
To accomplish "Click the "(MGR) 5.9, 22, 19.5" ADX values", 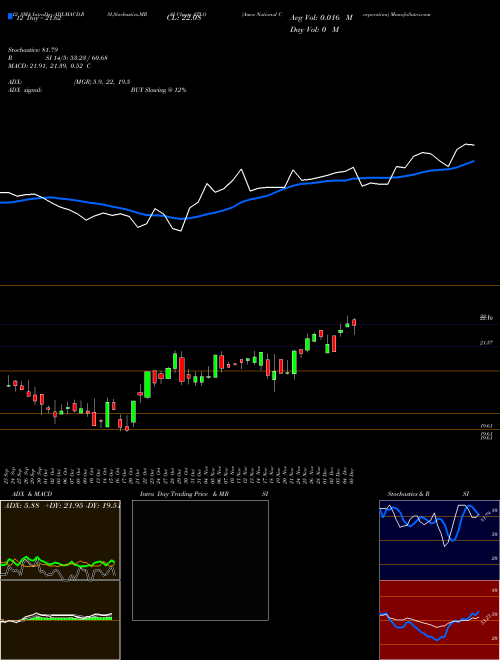I will pyautogui.click(x=101, y=82).
